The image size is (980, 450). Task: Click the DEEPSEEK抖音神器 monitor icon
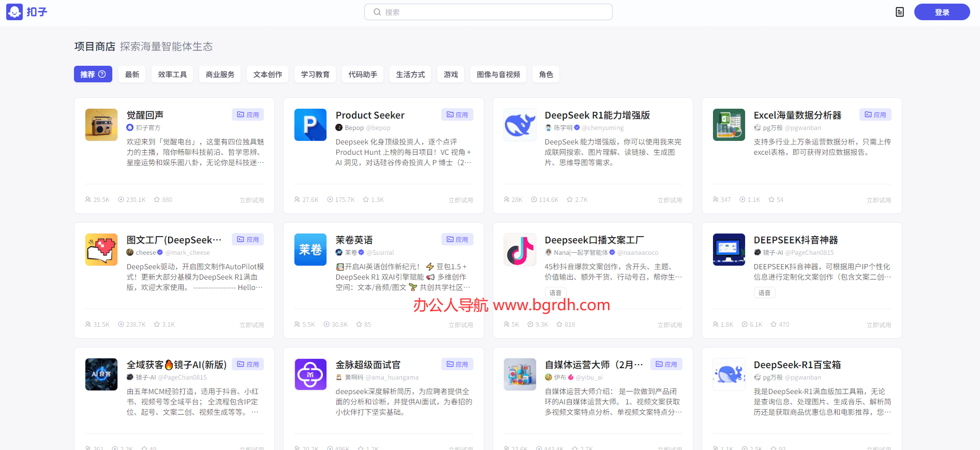click(x=729, y=250)
